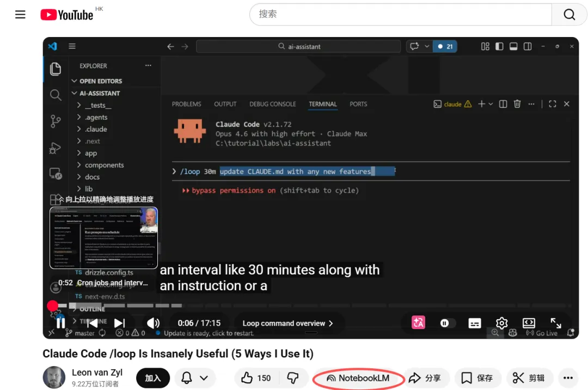The width and height of the screenshot is (588, 390).
Task: Open the VS Code Search sidebar icon
Action: pyautogui.click(x=56, y=95)
